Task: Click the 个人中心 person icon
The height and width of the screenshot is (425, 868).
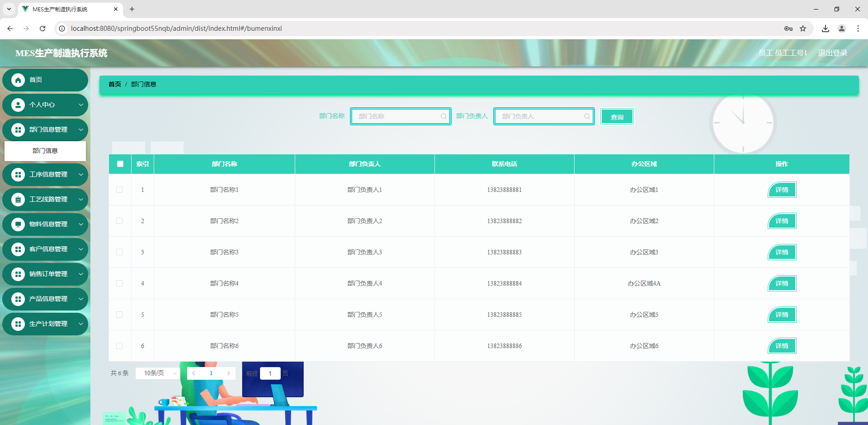Action: [19, 105]
